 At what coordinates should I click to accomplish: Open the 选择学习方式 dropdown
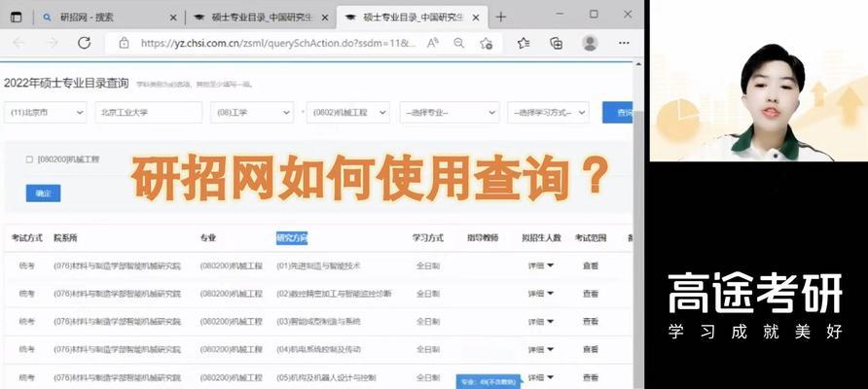(x=548, y=113)
